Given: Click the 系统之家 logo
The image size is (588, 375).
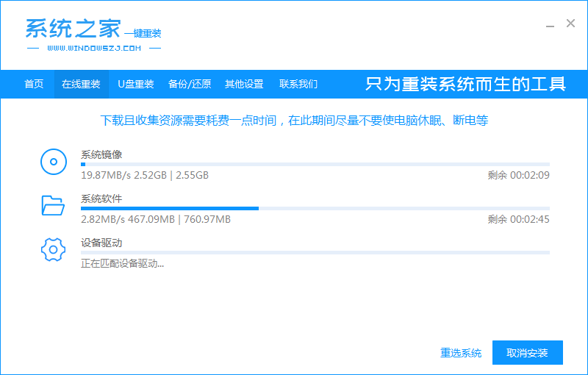Looking at the screenshot, I should pyautogui.click(x=73, y=28).
